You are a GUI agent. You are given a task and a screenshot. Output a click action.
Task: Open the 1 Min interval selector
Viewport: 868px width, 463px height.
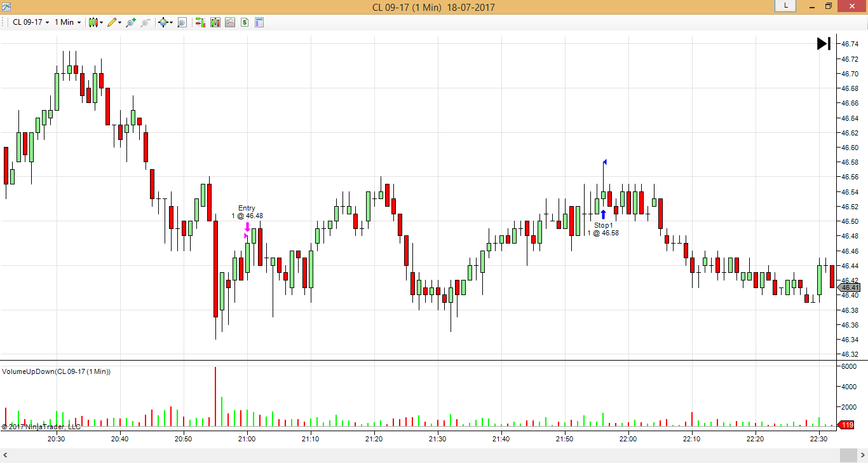[x=67, y=22]
